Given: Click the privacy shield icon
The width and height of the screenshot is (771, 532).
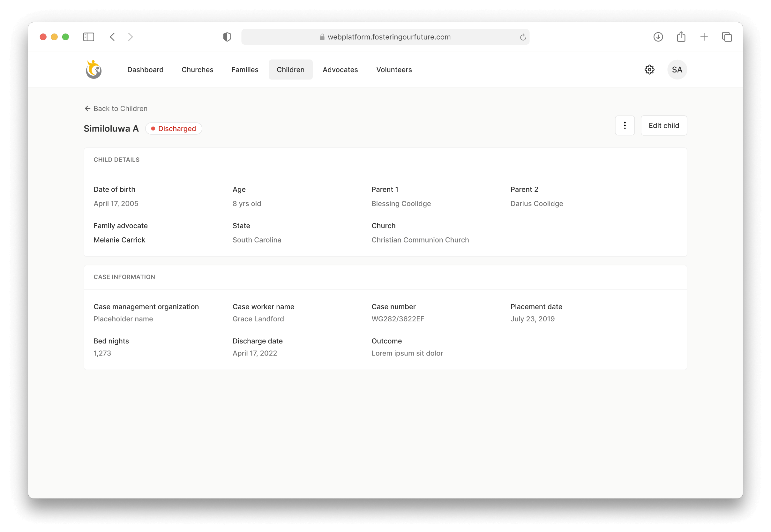Looking at the screenshot, I should click(x=227, y=37).
